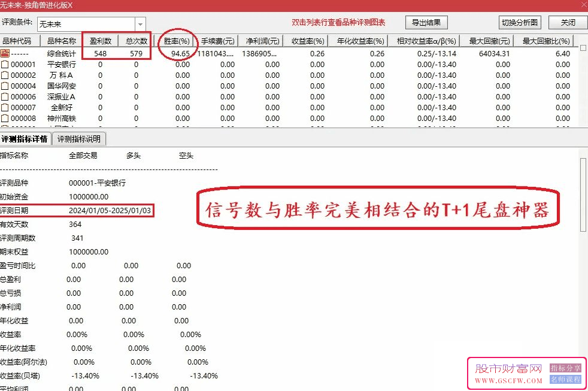The width and height of the screenshot is (588, 391).
Task: Switch to the 评测指标说明 tab
Action: pos(79,139)
